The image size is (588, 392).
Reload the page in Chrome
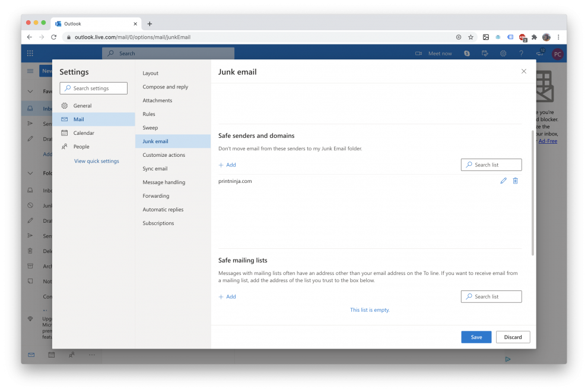click(x=53, y=37)
